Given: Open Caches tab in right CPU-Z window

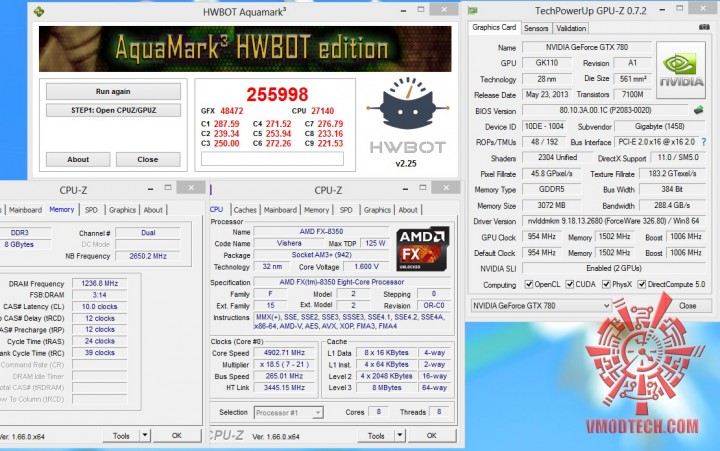Looking at the screenshot, I should coord(245,210).
